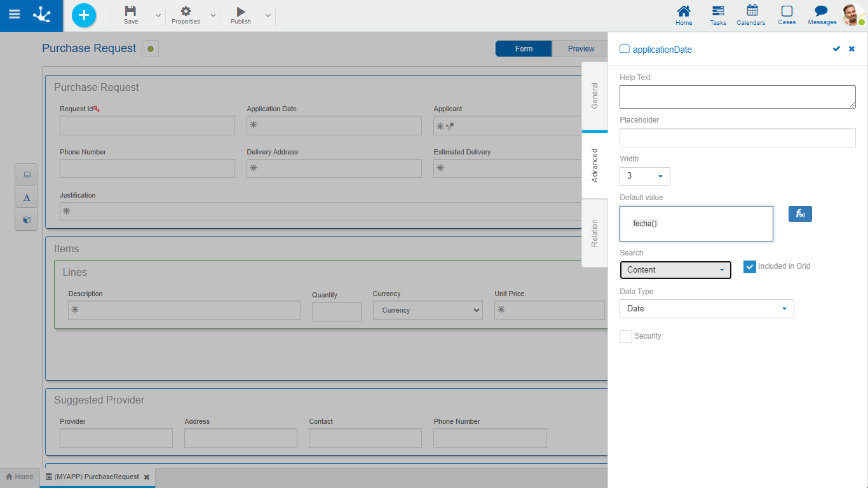Open the Currency dropdown in Lines
This screenshot has width=868, height=488.
[428, 310]
